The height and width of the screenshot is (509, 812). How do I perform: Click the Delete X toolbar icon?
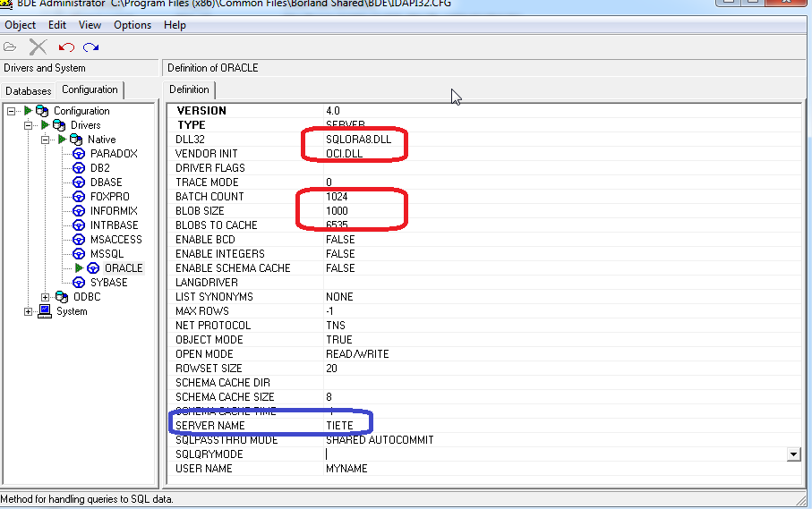pyautogui.click(x=38, y=47)
